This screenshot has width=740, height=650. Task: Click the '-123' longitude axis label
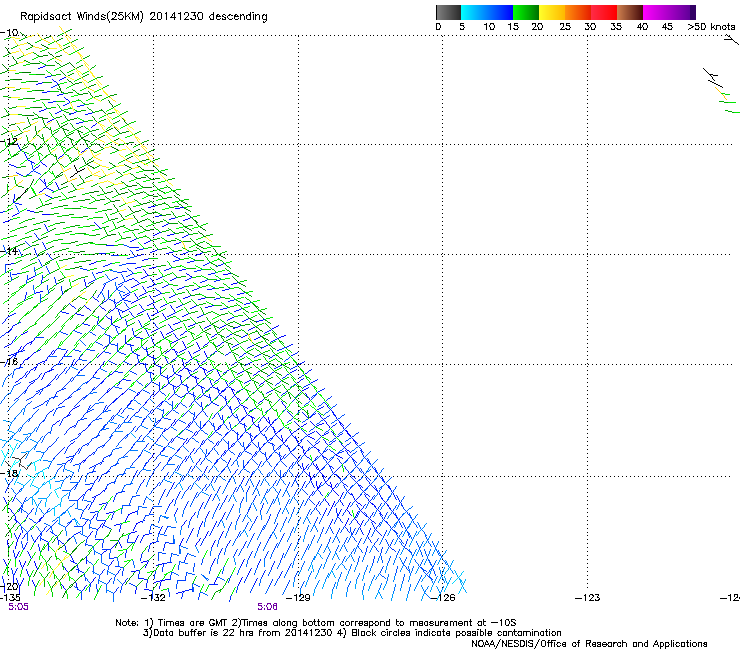[588, 598]
